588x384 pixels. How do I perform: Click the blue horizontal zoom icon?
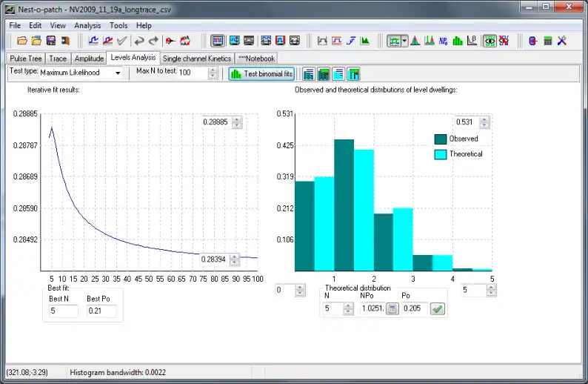pos(267,41)
